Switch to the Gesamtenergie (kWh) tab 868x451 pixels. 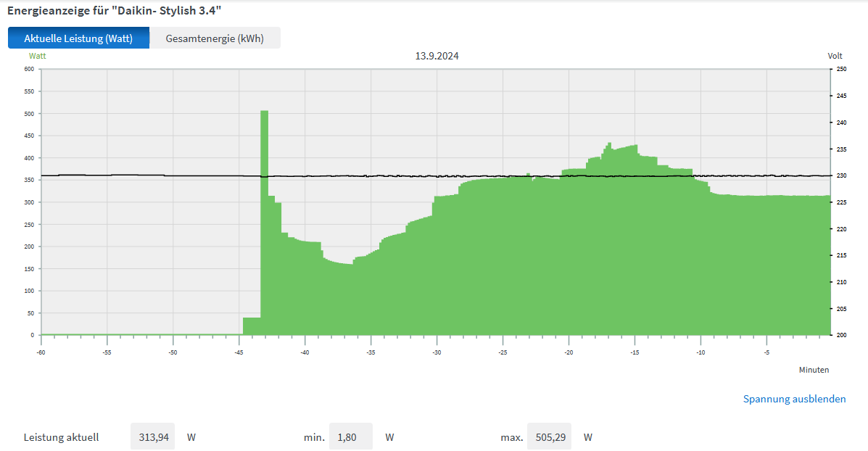(x=215, y=38)
